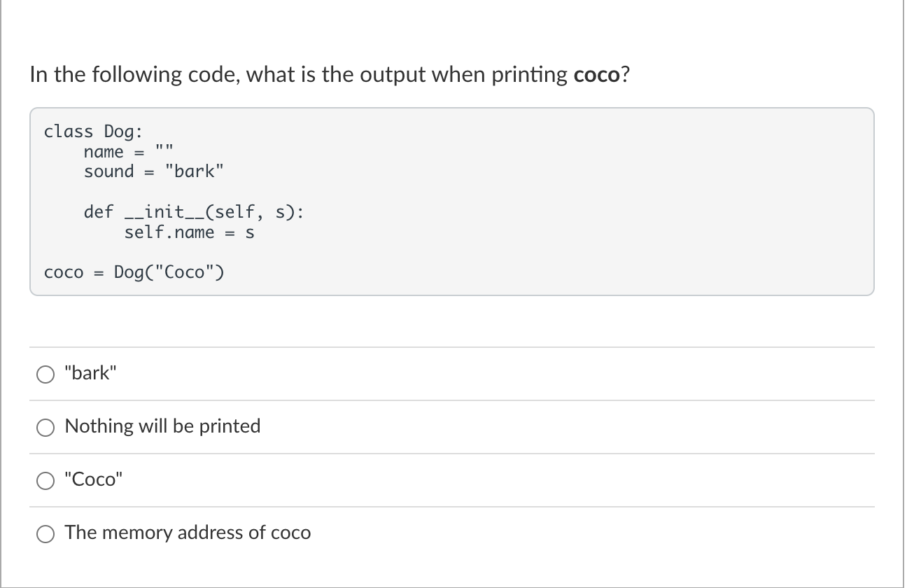Click the coco = Dog("Coco") line

(134, 272)
